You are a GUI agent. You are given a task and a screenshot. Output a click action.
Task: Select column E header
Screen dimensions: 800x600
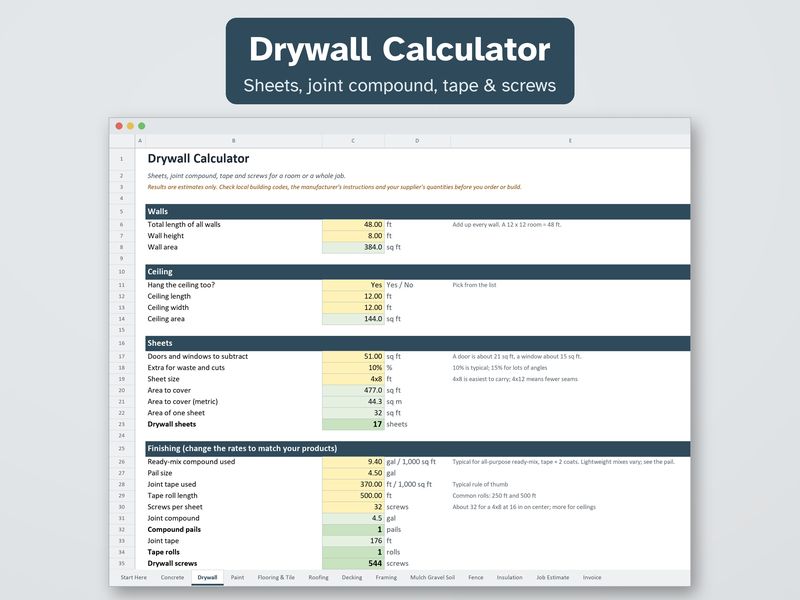click(570, 141)
